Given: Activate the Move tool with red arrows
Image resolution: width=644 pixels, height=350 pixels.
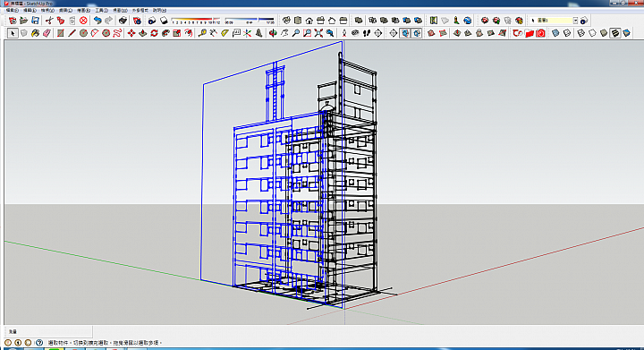Looking at the screenshot, I should [x=131, y=33].
